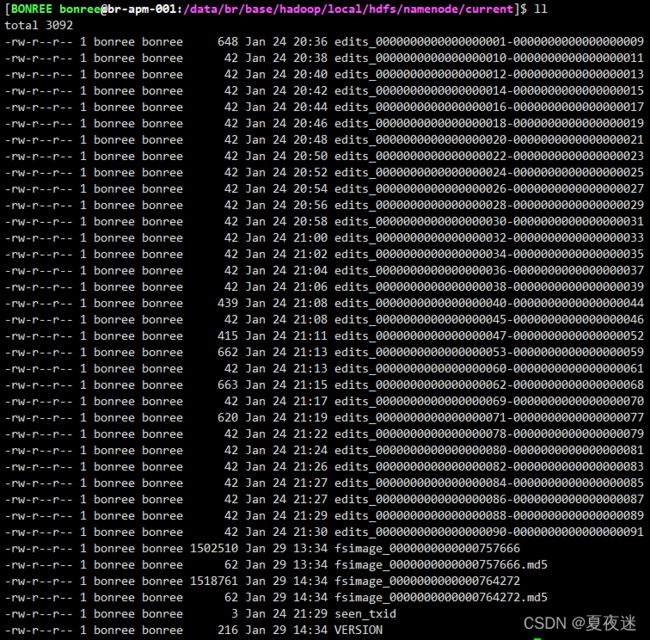
Task: Select file edits_0000000000000000010-0000000000000000011
Action: 489,58
